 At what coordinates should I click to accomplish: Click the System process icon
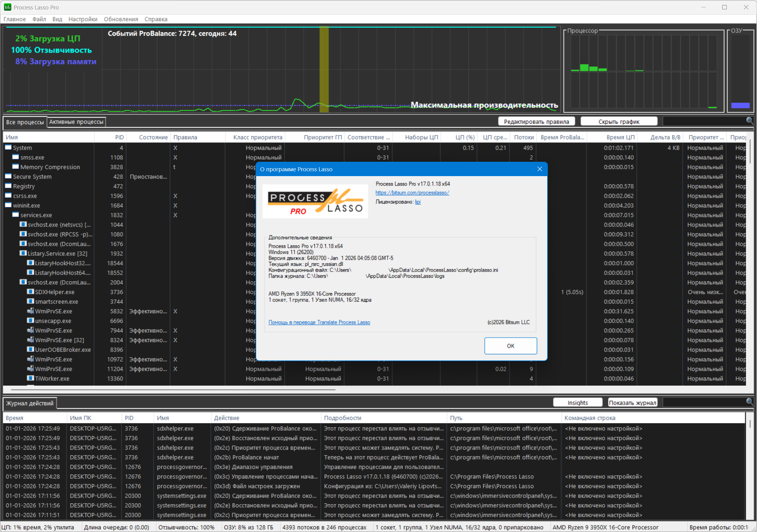(x=8, y=147)
